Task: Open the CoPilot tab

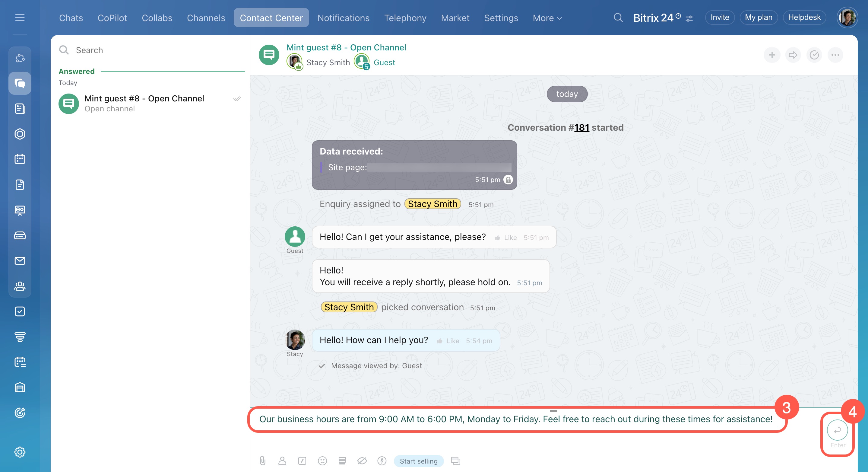Action: (x=112, y=18)
